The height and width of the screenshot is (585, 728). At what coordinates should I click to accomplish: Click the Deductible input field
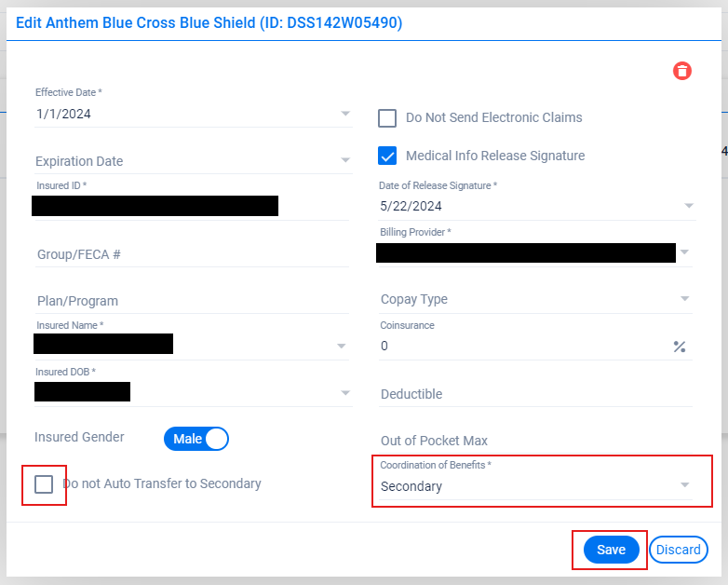(x=535, y=394)
